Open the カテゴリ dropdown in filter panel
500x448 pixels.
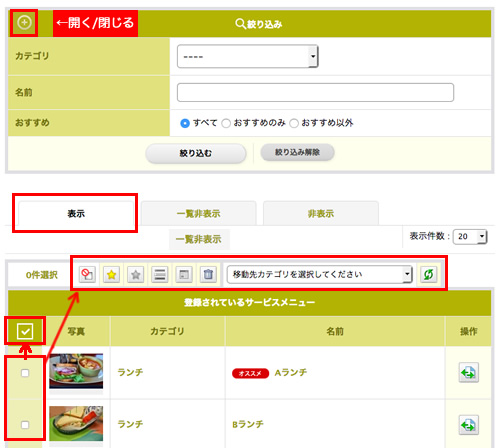248,56
